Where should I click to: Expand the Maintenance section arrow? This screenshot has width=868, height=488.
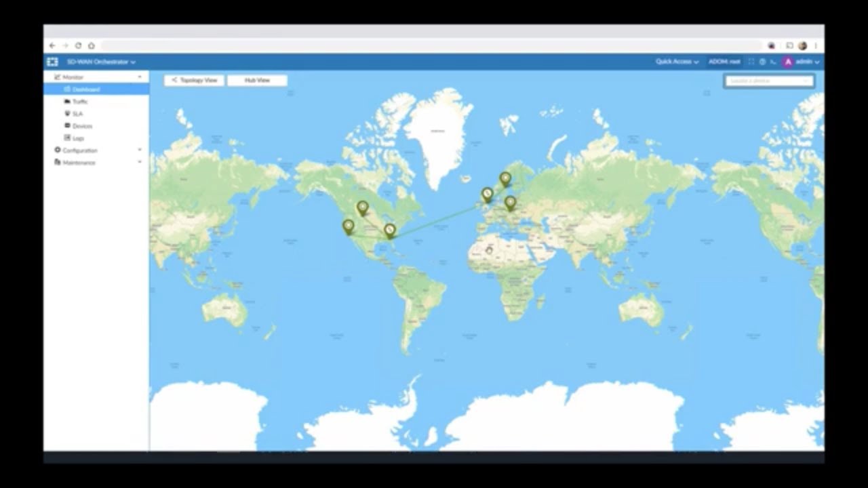tap(140, 163)
